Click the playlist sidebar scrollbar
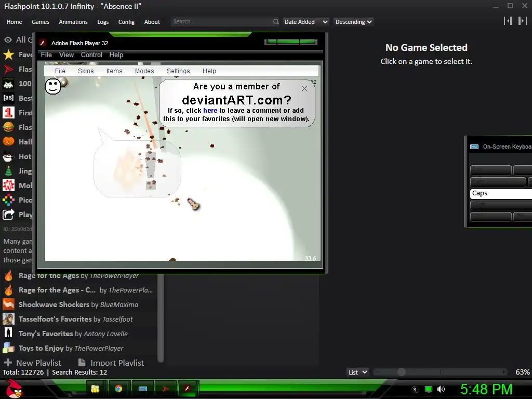The width and height of the screenshot is (532, 399). point(161,318)
